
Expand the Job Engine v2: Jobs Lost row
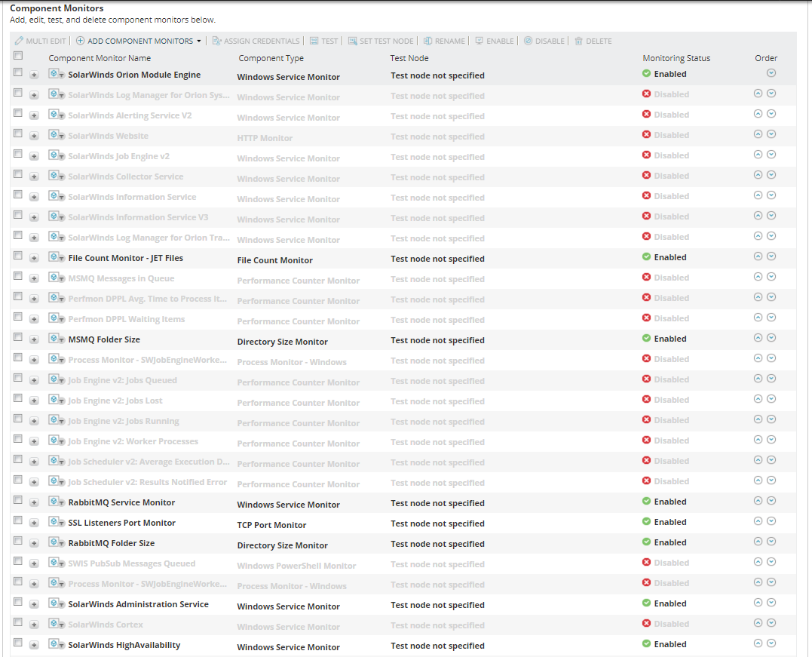click(x=34, y=401)
